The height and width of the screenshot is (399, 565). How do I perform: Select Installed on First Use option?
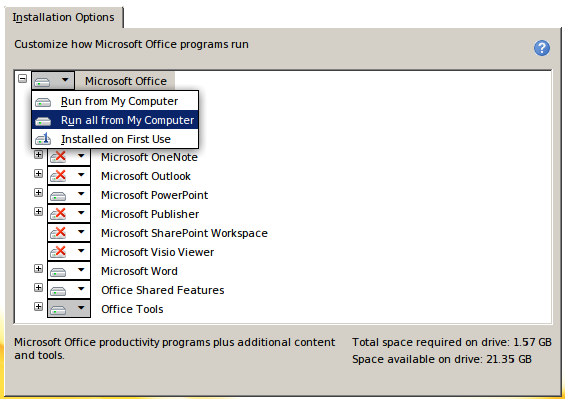coord(115,139)
